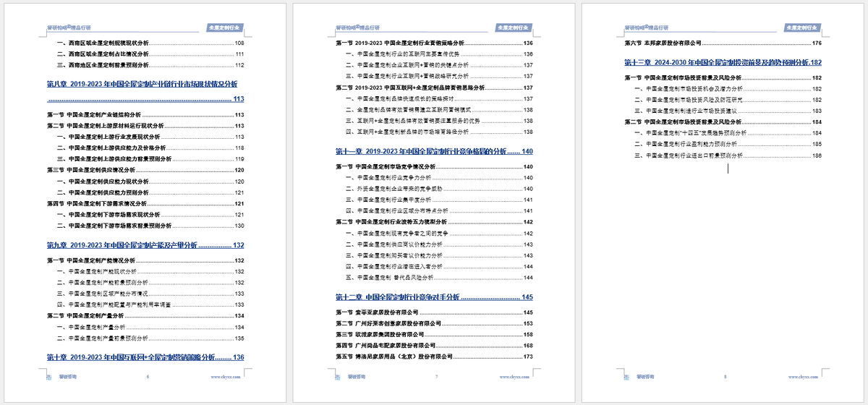Select 三、中国全屋定制行业互联网+营销战略研究分析
This screenshot has height=405, width=868.
click(x=441, y=76)
